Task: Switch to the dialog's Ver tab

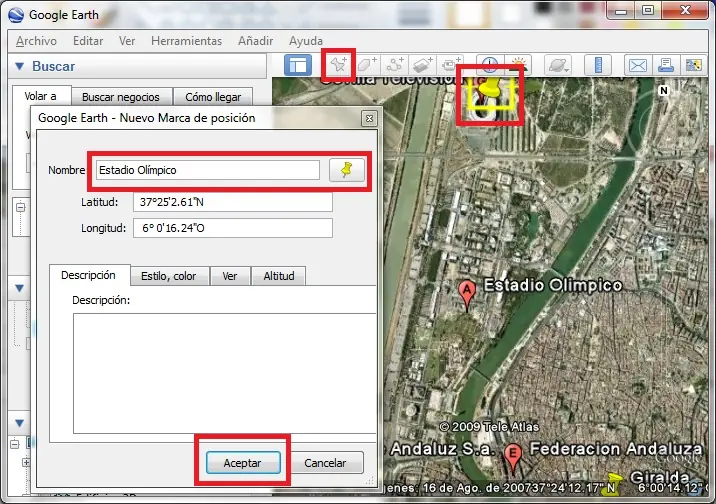Action: point(230,276)
